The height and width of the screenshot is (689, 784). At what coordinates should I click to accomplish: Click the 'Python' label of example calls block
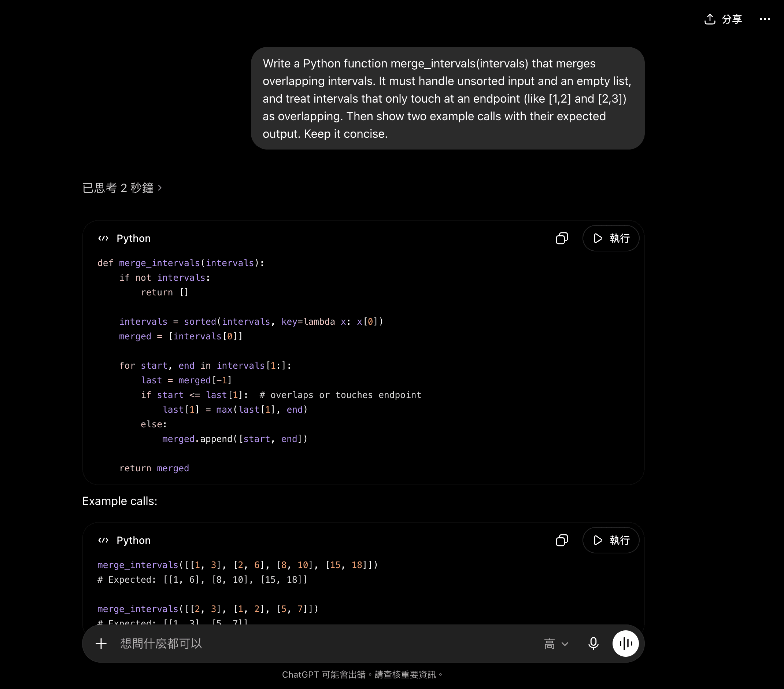[133, 540]
